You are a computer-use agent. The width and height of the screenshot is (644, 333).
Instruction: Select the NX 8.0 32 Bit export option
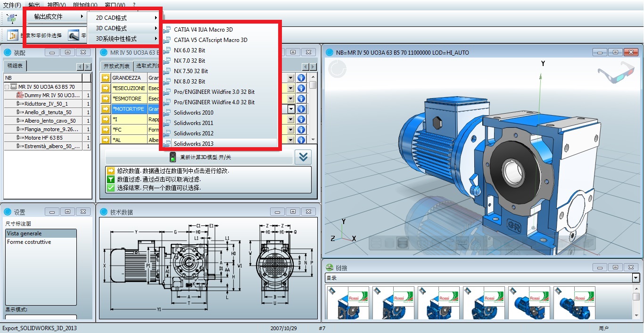pos(189,81)
